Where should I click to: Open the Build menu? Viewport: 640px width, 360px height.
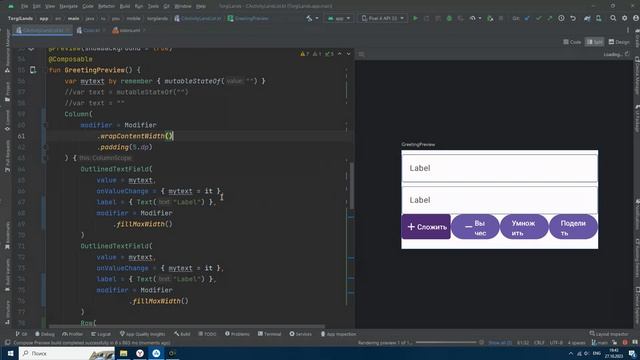pos(125,6)
